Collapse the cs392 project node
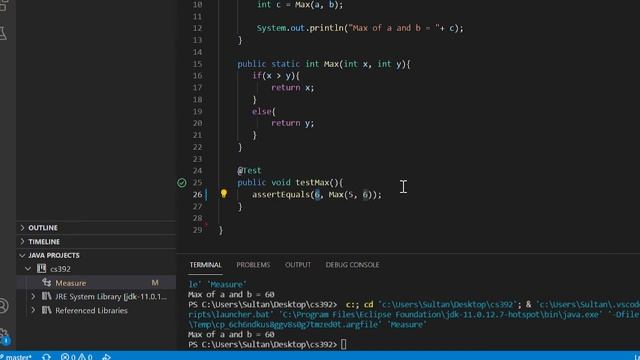Screen dimensions: 640x360 click(28, 269)
